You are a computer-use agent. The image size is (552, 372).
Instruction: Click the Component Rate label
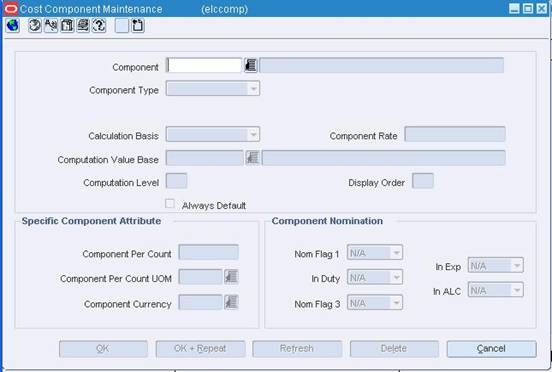[364, 136]
